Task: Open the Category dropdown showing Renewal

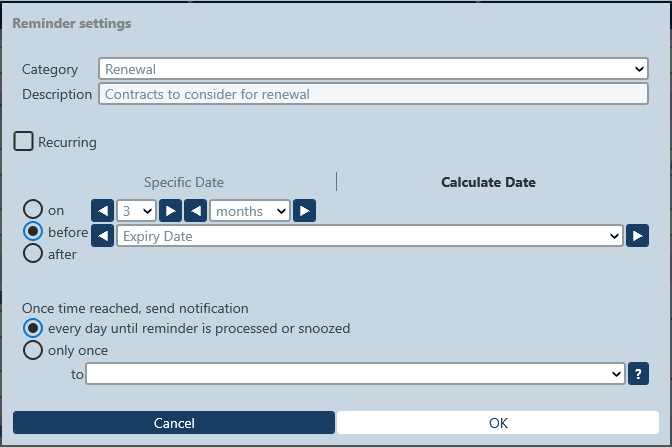Action: [374, 69]
